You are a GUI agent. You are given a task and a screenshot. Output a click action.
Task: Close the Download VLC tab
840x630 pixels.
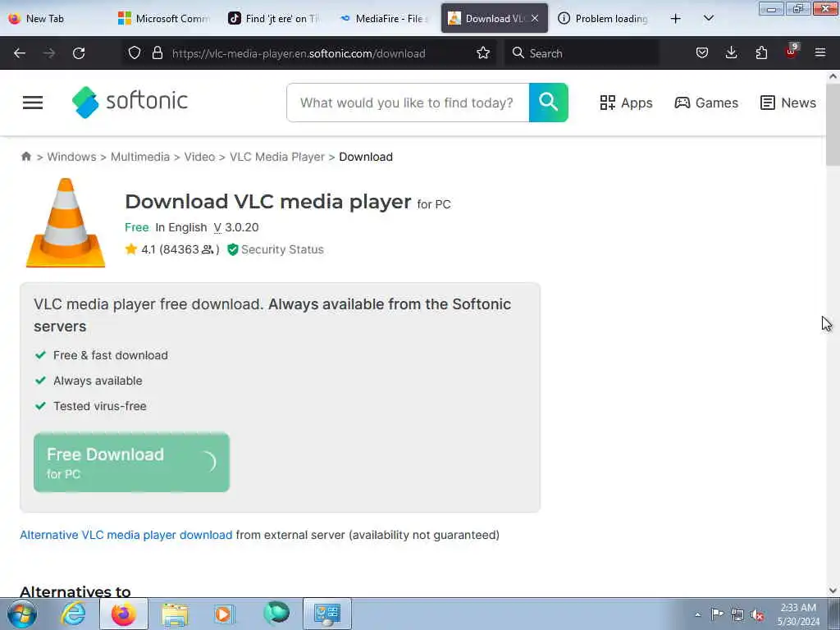pos(535,18)
